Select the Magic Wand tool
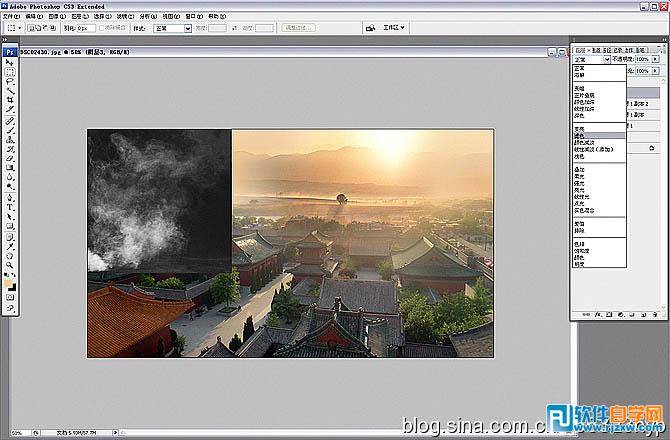Screen dimensions: 670x440 pos(10,91)
